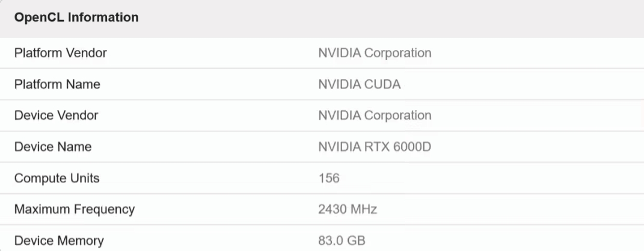
Task: Select the Platform Vendor value NVIDIA Corporation
Action: click(x=374, y=53)
